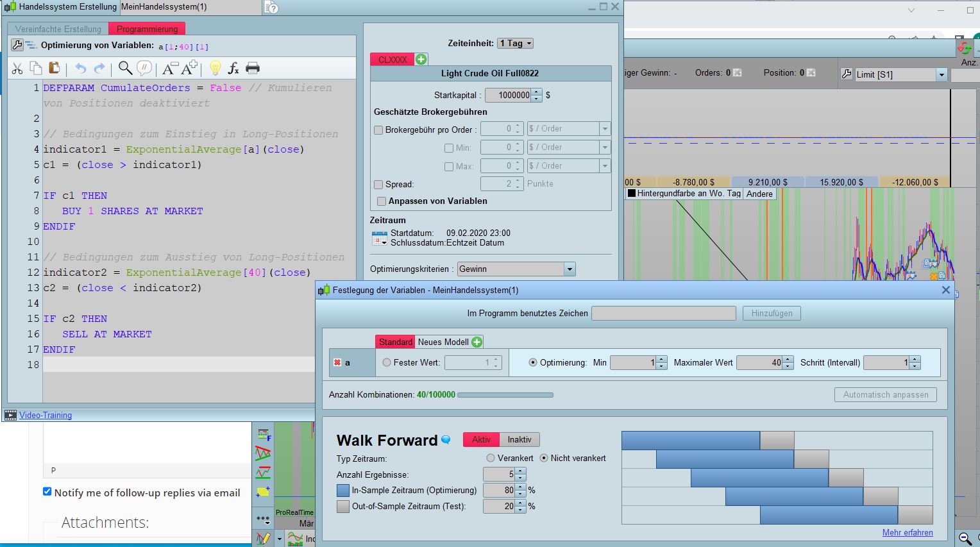
Task: Enable Brokergebühr pro Order checkbox
Action: [378, 130]
